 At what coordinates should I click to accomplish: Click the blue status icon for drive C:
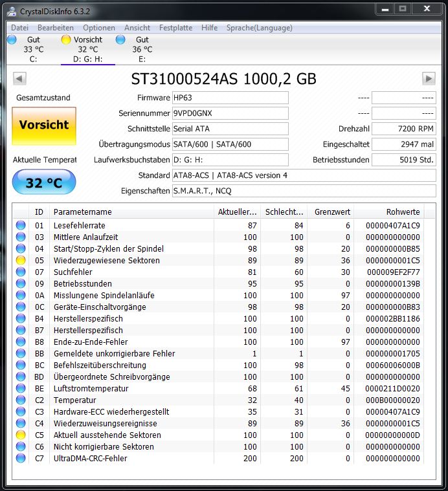pos(12,39)
